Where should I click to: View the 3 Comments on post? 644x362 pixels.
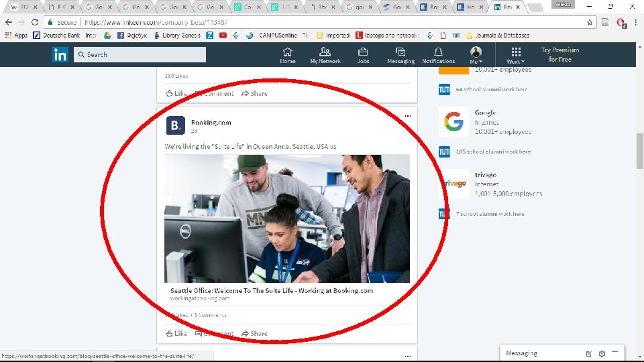click(x=210, y=315)
